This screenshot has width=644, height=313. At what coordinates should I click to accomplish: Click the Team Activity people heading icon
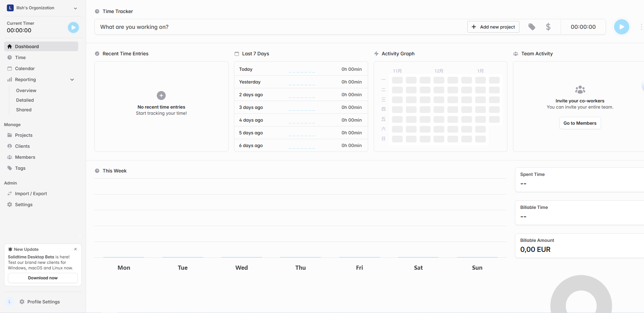coord(516,54)
